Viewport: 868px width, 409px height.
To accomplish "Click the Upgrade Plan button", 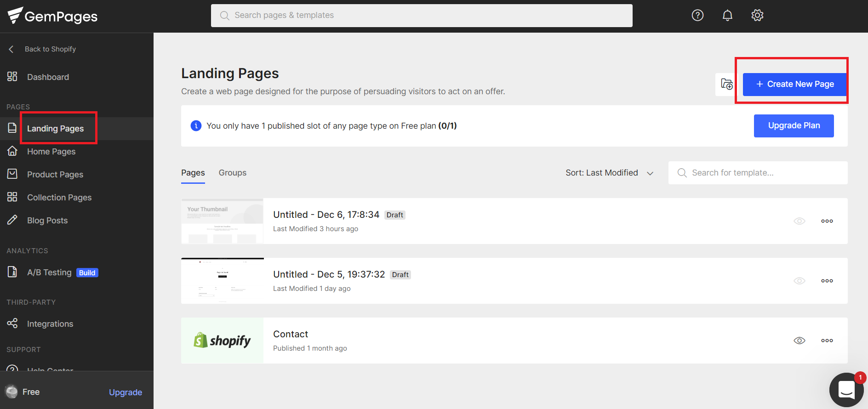I will point(794,125).
